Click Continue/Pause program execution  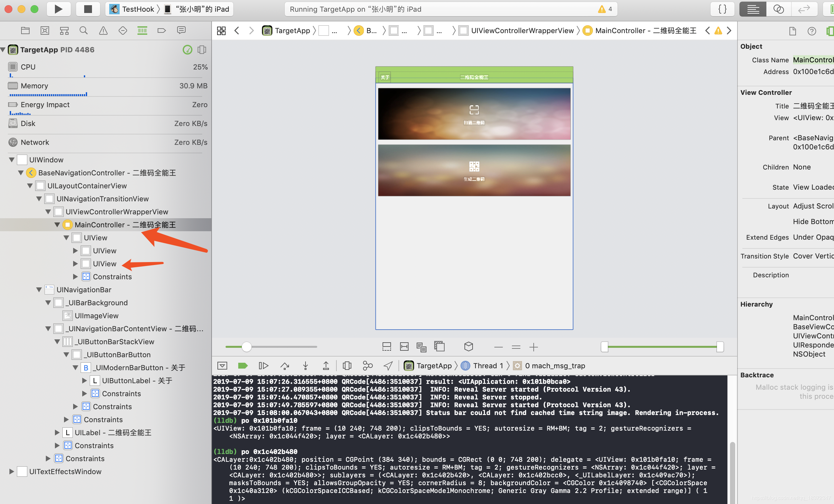click(263, 366)
